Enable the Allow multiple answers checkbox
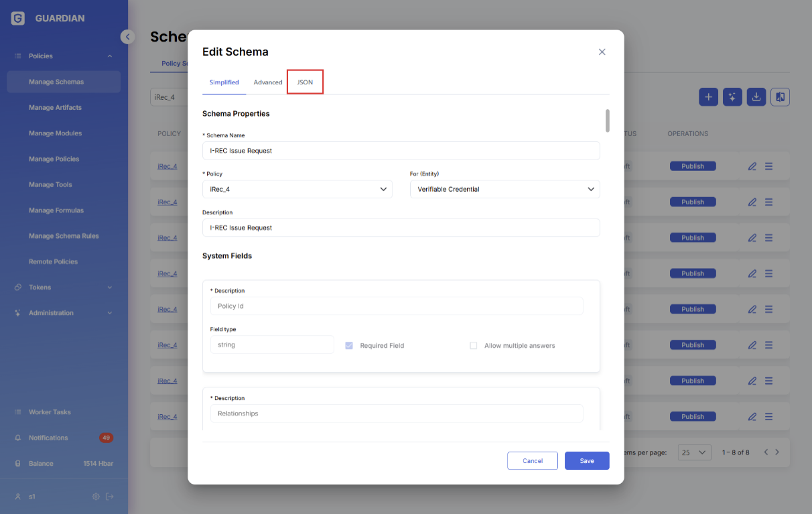Viewport: 812px width, 514px height. 473,346
